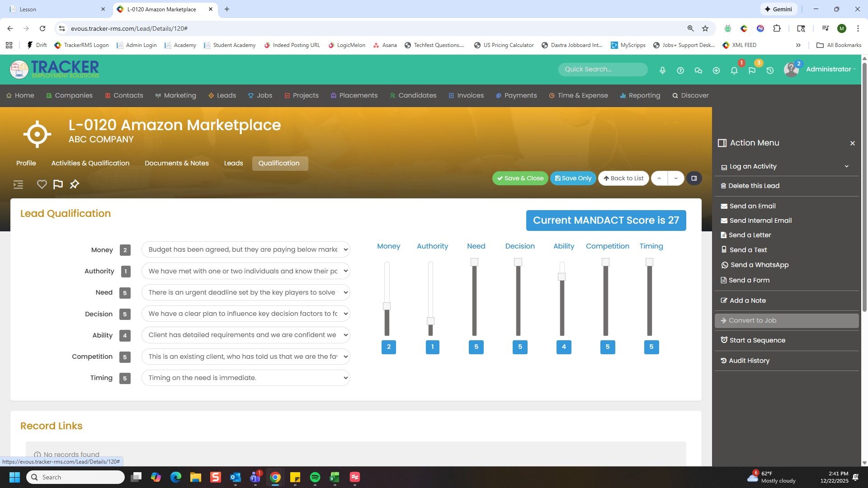Click the Ability slider handle

(561, 277)
